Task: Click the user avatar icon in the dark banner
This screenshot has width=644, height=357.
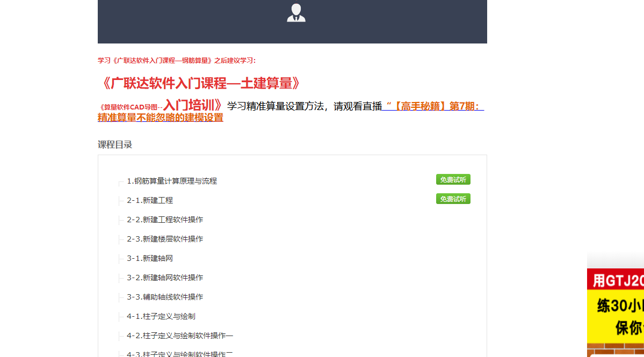Action: (296, 13)
